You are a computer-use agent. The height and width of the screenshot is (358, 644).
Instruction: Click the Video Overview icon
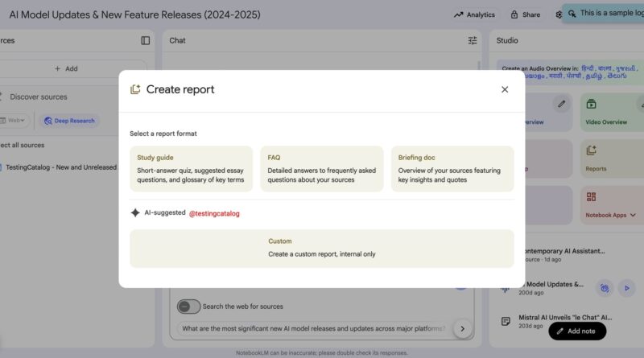pos(591,104)
